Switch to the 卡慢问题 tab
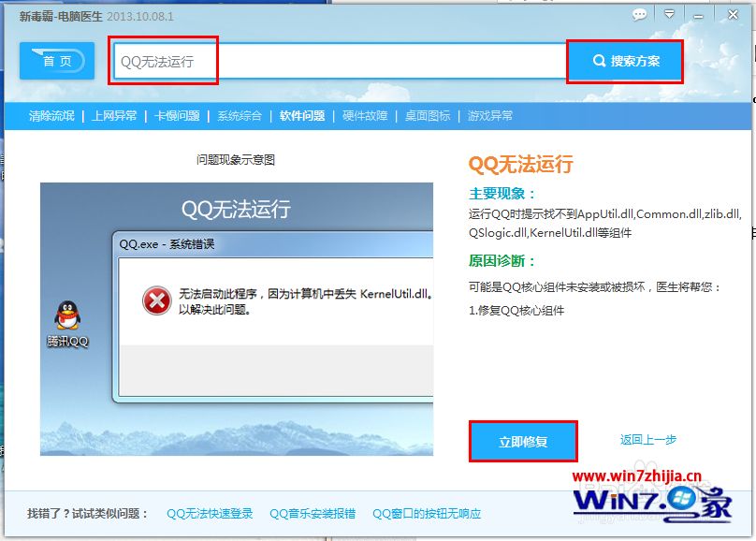Viewport: 756px width, 541px height. pos(177,116)
